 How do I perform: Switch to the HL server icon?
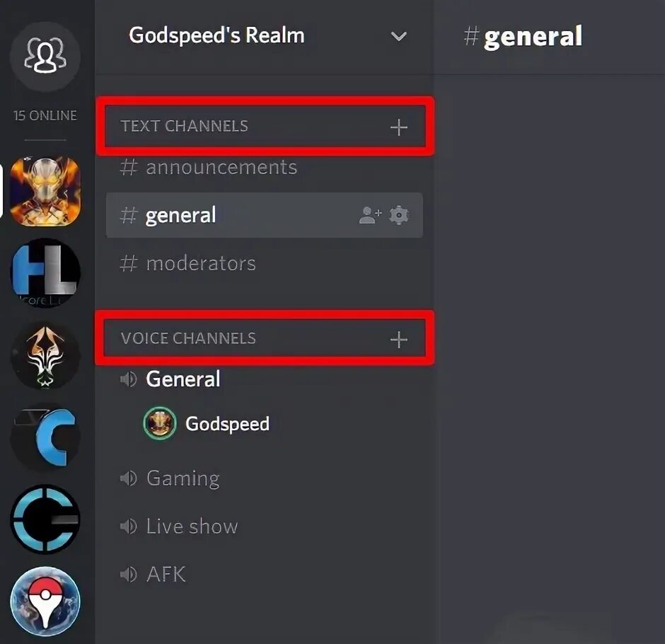(x=45, y=272)
